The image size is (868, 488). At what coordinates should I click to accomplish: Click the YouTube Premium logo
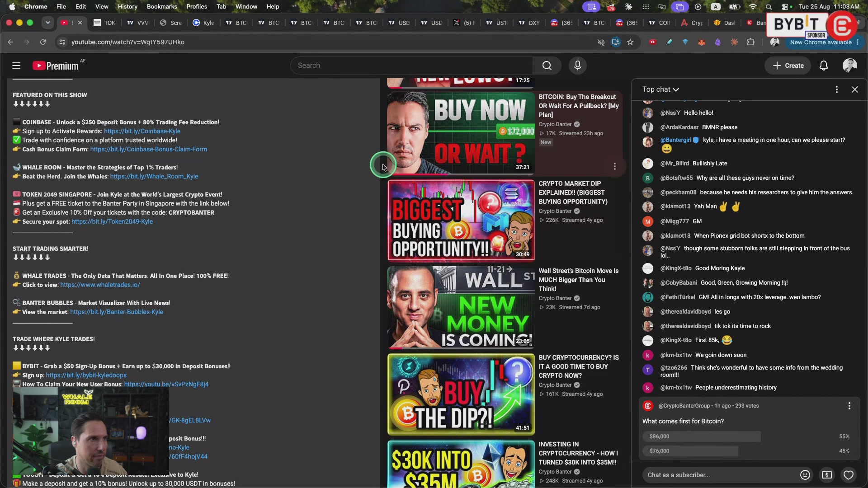click(x=56, y=66)
